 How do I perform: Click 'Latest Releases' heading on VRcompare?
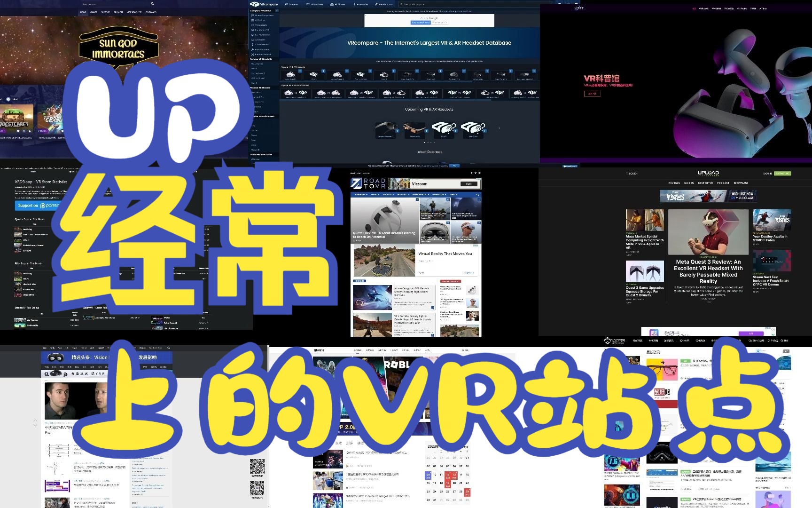pyautogui.click(x=429, y=152)
